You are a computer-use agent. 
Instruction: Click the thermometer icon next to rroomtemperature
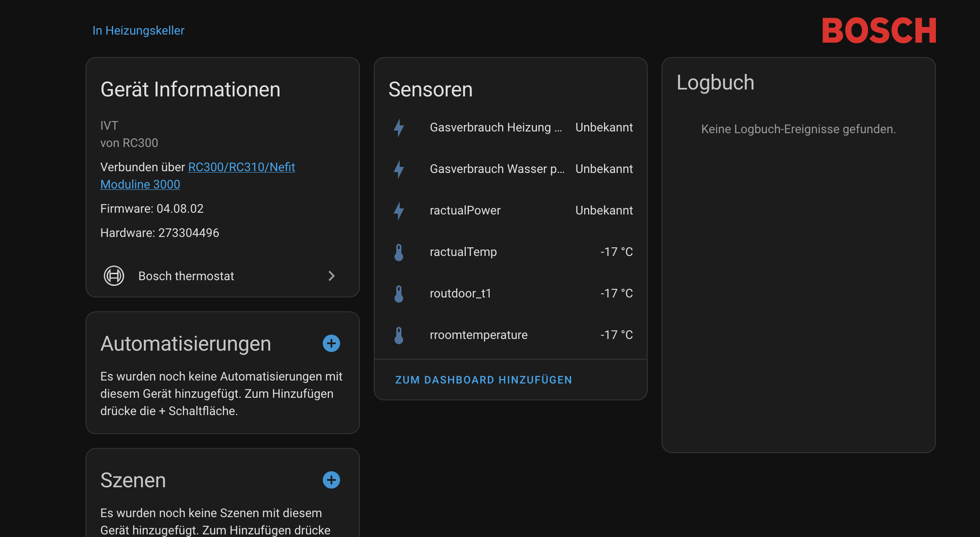399,335
